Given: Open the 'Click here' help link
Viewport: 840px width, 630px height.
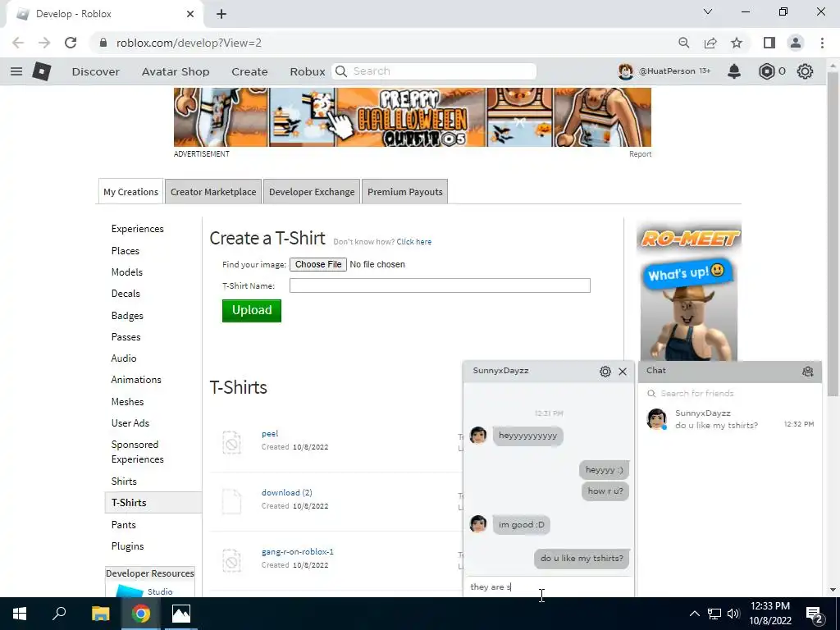Looking at the screenshot, I should [414, 242].
